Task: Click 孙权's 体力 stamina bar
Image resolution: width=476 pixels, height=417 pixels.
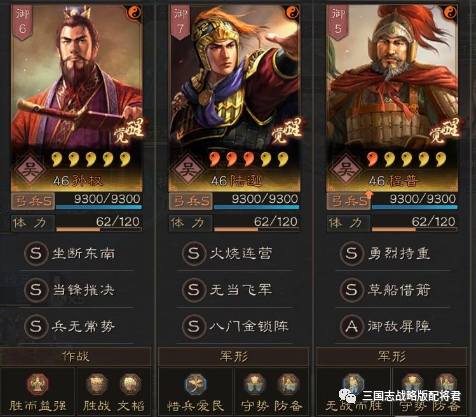Action: 99,223
